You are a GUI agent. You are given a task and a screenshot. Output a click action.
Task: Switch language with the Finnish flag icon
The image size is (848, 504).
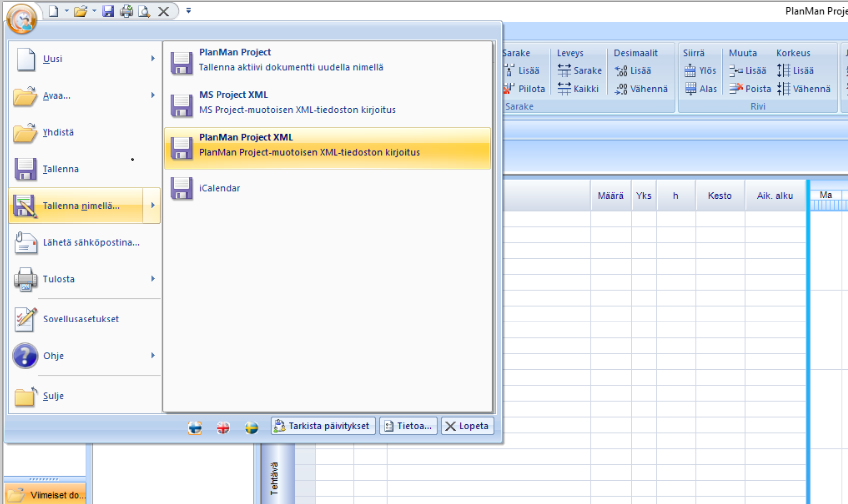196,427
